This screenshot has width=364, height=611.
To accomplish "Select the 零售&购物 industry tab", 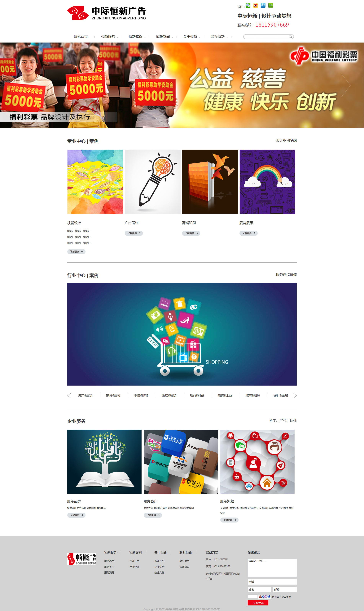I will click(x=141, y=395).
